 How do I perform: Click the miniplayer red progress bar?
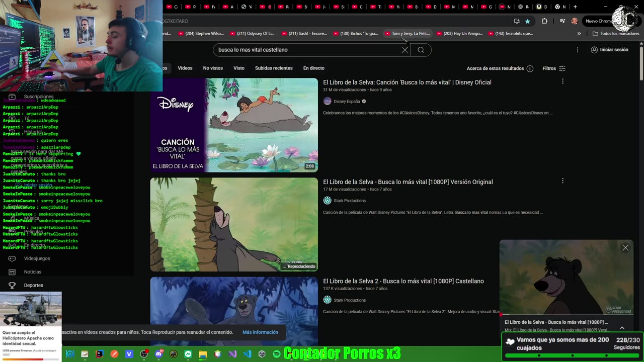[567, 315]
